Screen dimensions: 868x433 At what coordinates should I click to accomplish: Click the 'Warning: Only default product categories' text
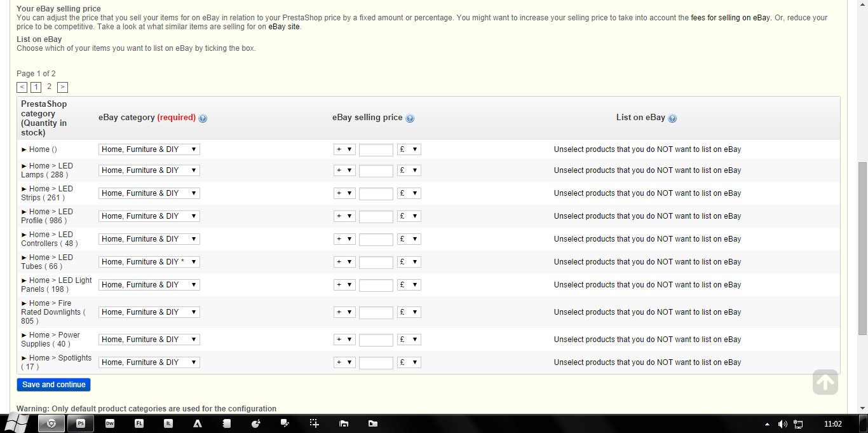pos(147,409)
